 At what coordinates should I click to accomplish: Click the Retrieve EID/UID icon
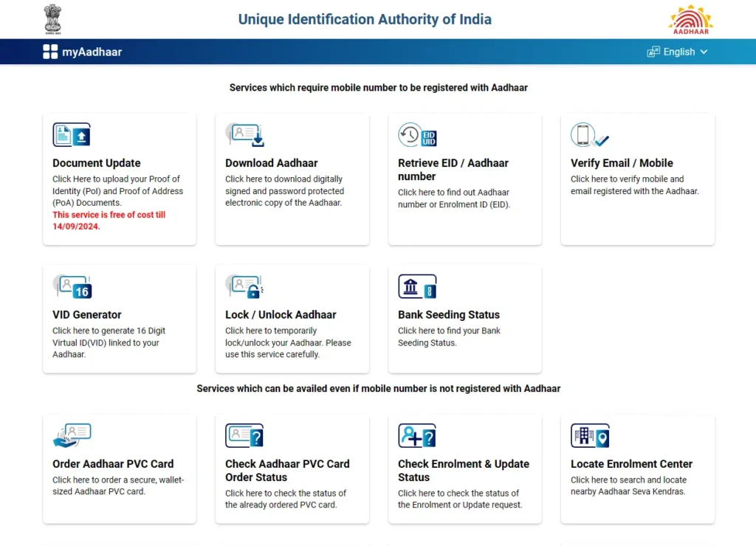(417, 136)
